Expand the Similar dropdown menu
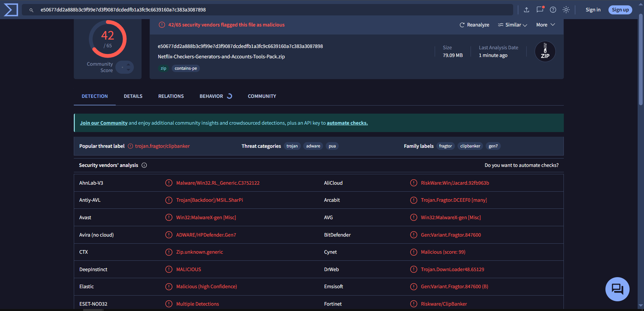Viewport: 644px width, 311px height. coord(513,25)
